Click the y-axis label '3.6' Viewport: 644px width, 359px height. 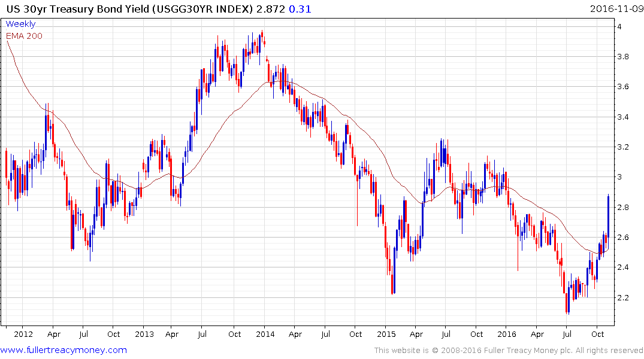(x=623, y=87)
